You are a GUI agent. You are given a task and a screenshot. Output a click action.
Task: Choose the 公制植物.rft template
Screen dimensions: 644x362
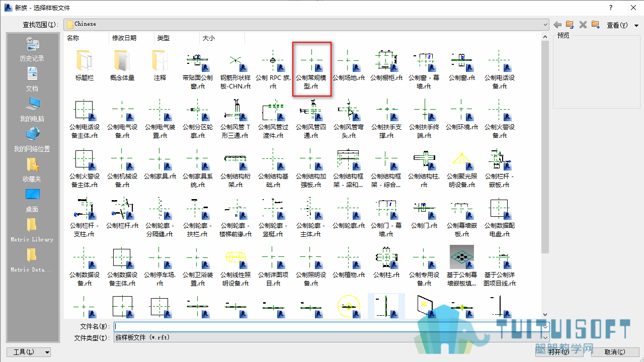tap(349, 262)
